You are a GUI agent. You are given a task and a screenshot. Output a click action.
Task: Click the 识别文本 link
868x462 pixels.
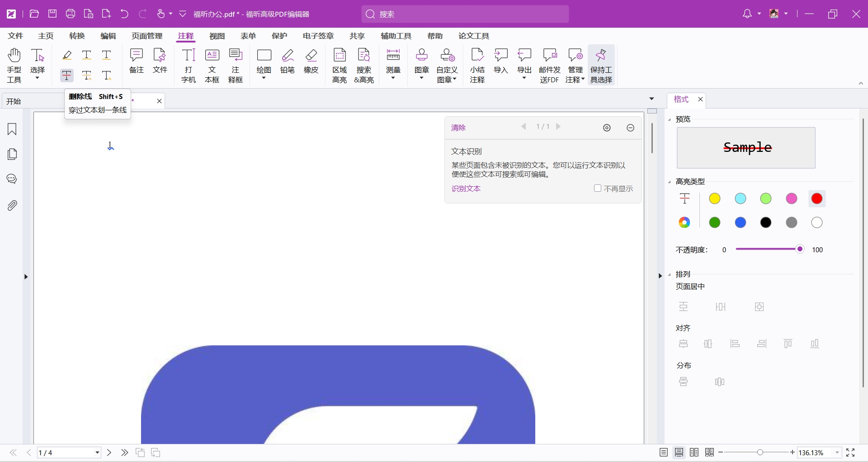click(466, 189)
